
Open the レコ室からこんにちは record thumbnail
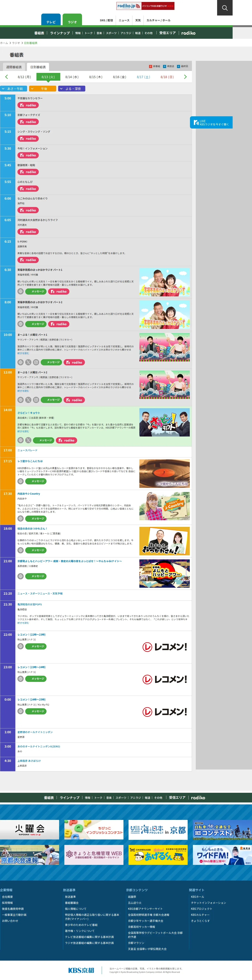coord(164,474)
